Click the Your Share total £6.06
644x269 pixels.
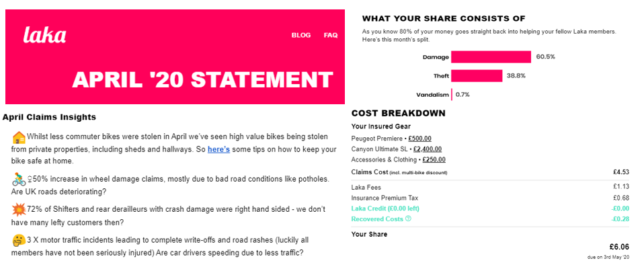619,247
